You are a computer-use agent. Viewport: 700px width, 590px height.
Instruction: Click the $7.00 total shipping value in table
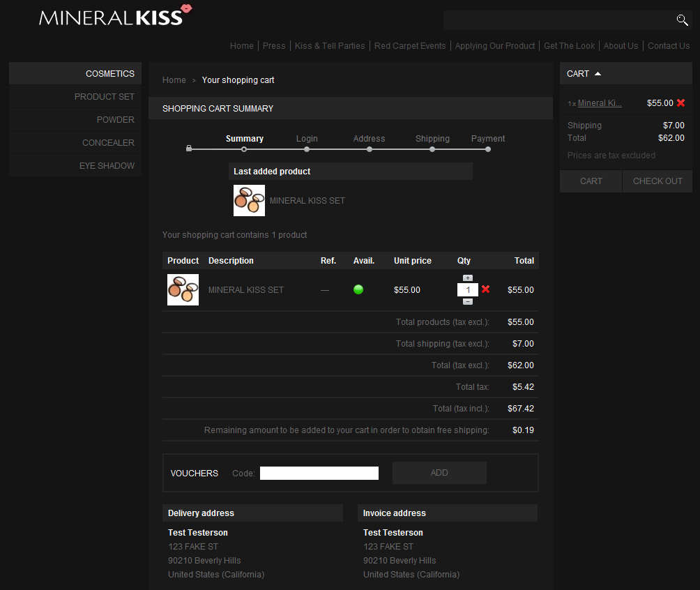[x=523, y=343]
